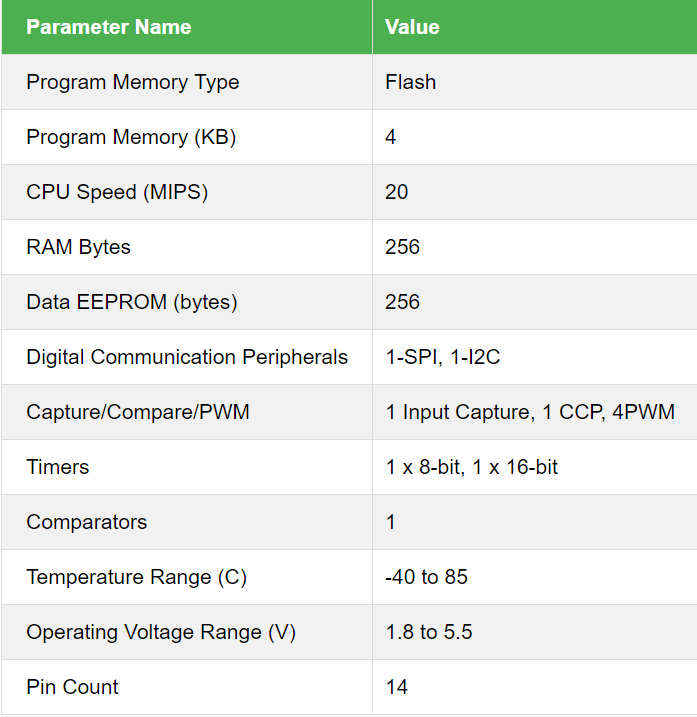Click the 'RAM Bytes' row label
Screen dimensions: 697x717
[x=79, y=247]
